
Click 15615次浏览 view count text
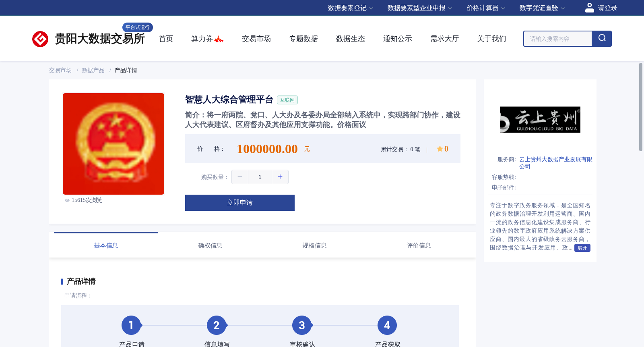[x=87, y=200]
